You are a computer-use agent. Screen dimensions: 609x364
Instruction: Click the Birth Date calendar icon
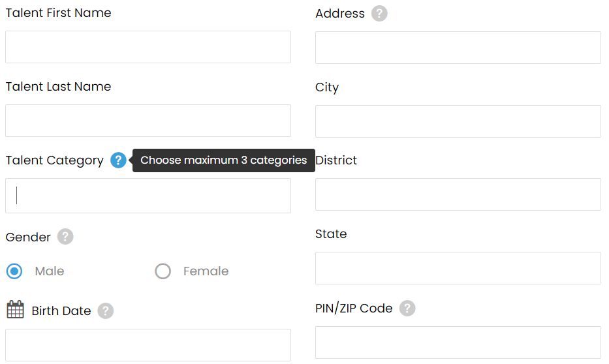point(16,309)
